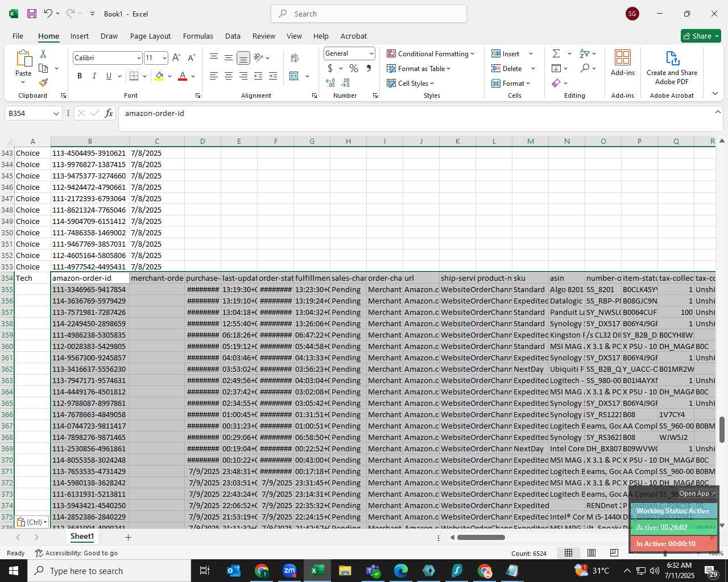
Task: Click the Ctrl paste options button
Action: point(32,522)
